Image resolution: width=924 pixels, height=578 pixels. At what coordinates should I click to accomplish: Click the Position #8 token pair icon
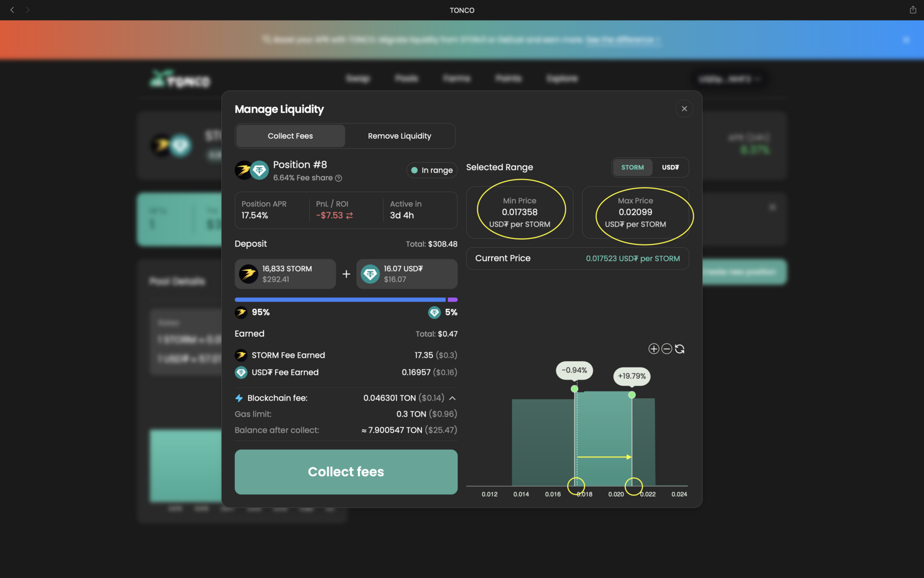[251, 170]
